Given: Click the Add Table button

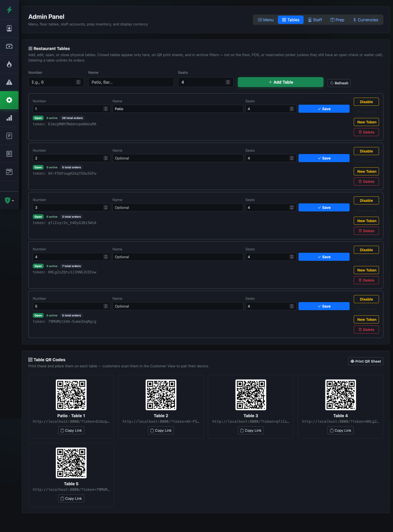Looking at the screenshot, I should pyautogui.click(x=280, y=82).
